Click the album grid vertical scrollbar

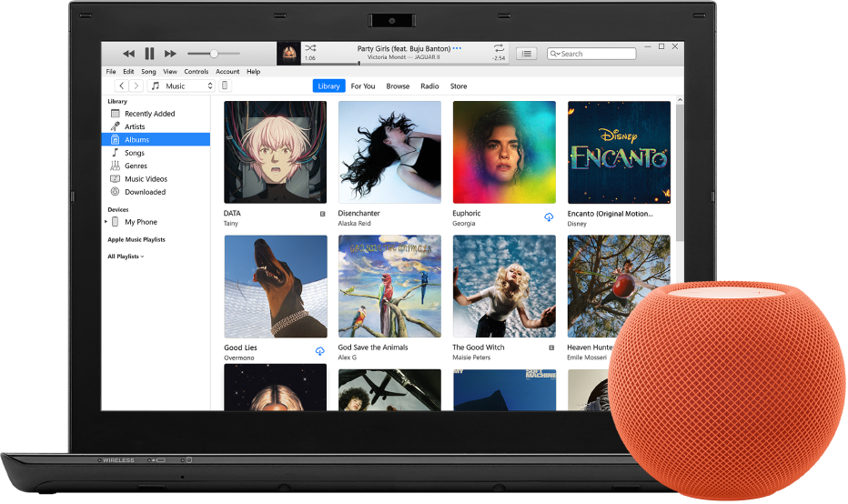[x=680, y=173]
